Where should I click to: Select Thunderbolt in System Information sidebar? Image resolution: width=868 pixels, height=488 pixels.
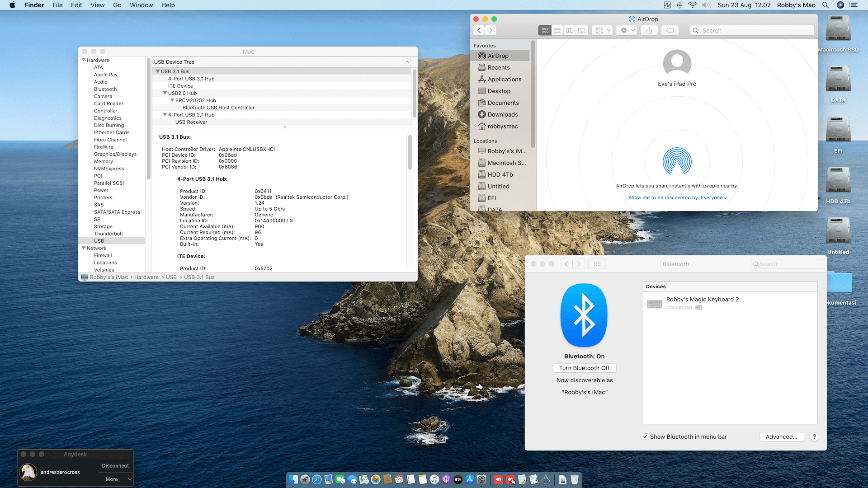tap(108, 234)
